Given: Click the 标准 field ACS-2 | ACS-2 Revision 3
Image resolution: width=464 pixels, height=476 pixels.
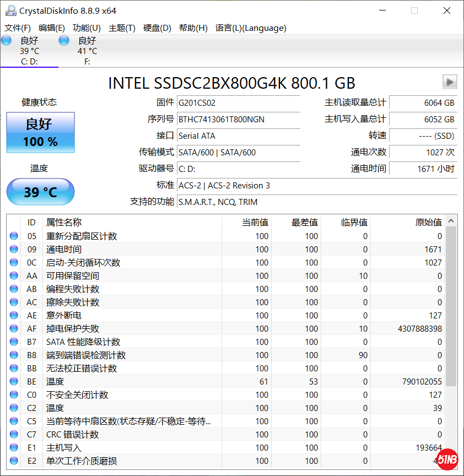Looking at the screenshot, I should pyautogui.click(x=317, y=186).
